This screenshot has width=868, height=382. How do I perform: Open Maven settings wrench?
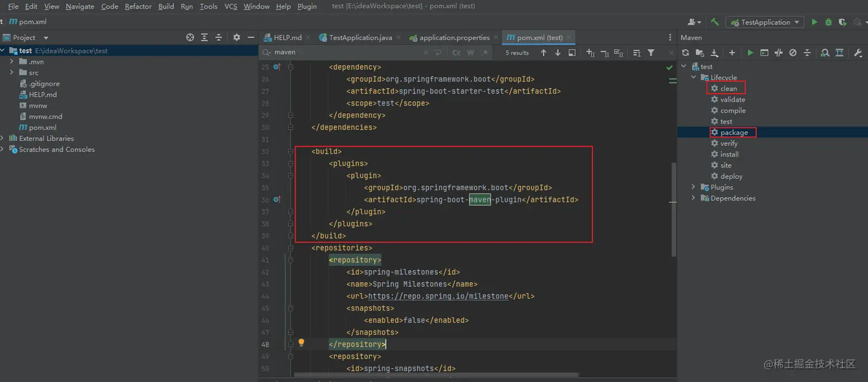tap(858, 52)
